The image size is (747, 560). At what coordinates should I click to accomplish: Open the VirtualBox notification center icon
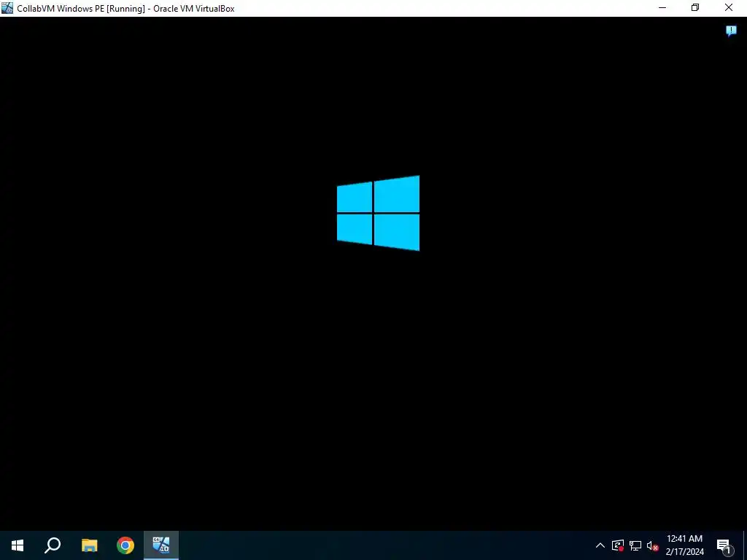(731, 31)
